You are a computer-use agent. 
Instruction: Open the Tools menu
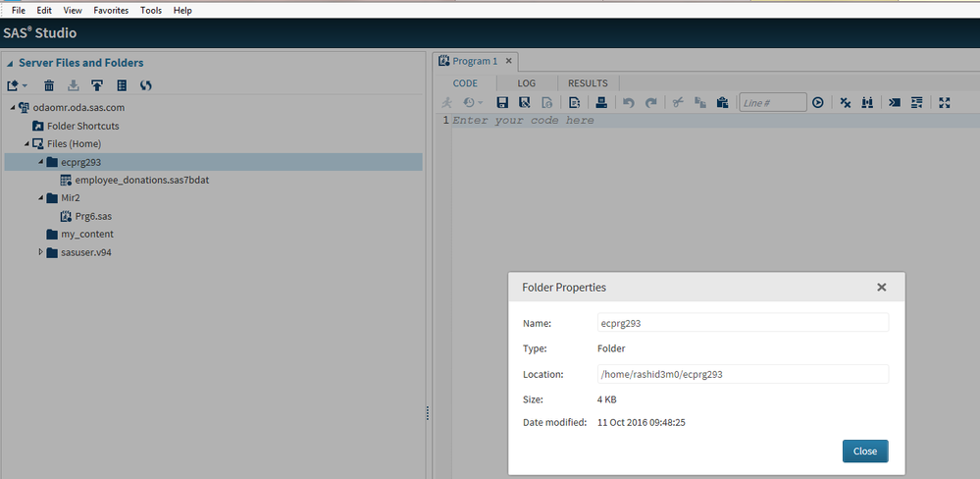click(x=151, y=10)
